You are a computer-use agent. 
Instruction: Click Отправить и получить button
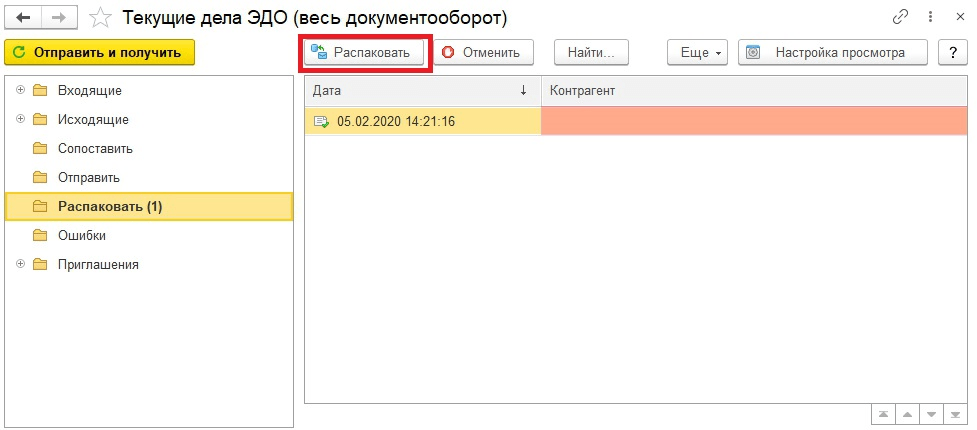tap(99, 52)
